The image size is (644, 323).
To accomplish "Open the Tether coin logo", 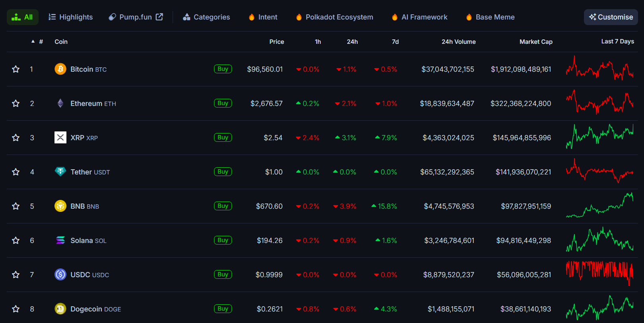I will pos(60,172).
